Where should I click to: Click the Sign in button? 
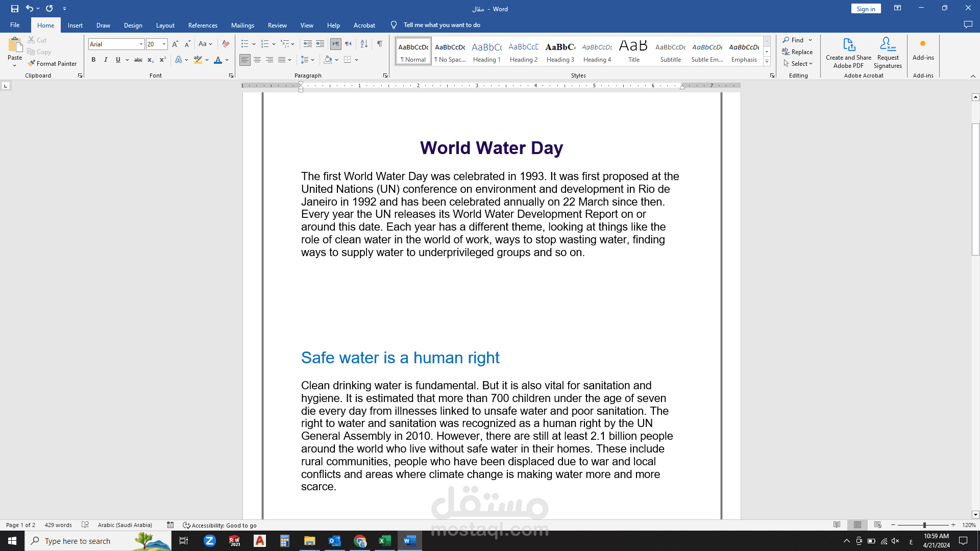tap(866, 9)
